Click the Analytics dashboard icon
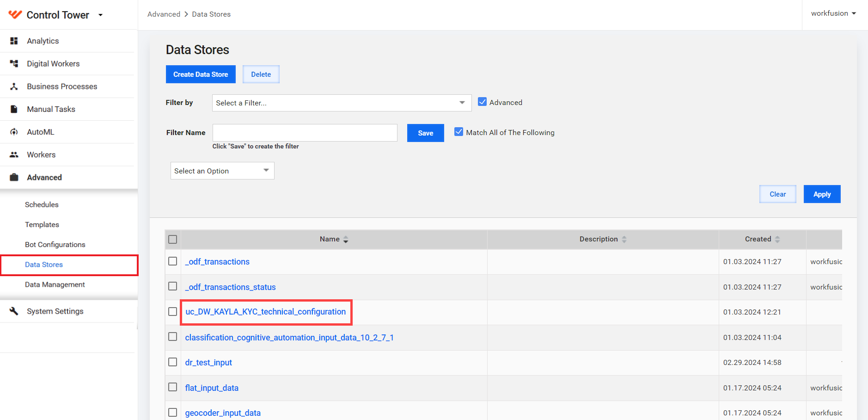868x420 pixels. (x=14, y=41)
